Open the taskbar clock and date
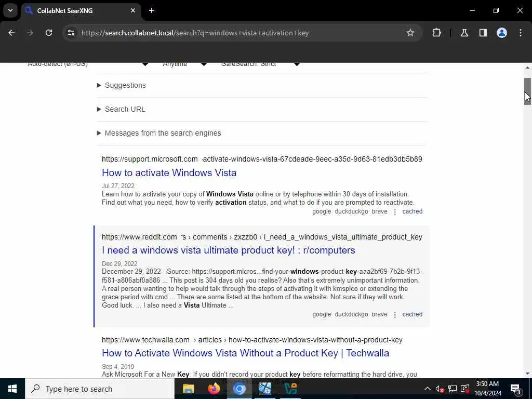532x399 pixels. [x=487, y=389]
